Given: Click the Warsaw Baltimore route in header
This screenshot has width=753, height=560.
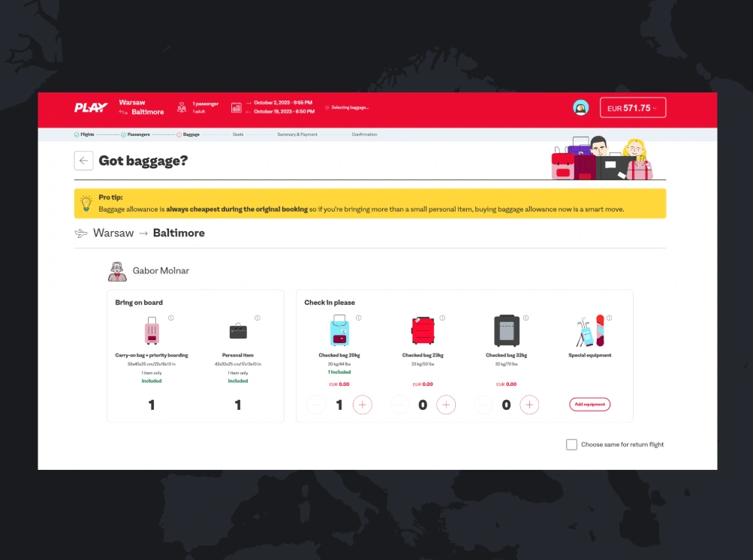Looking at the screenshot, I should [141, 107].
